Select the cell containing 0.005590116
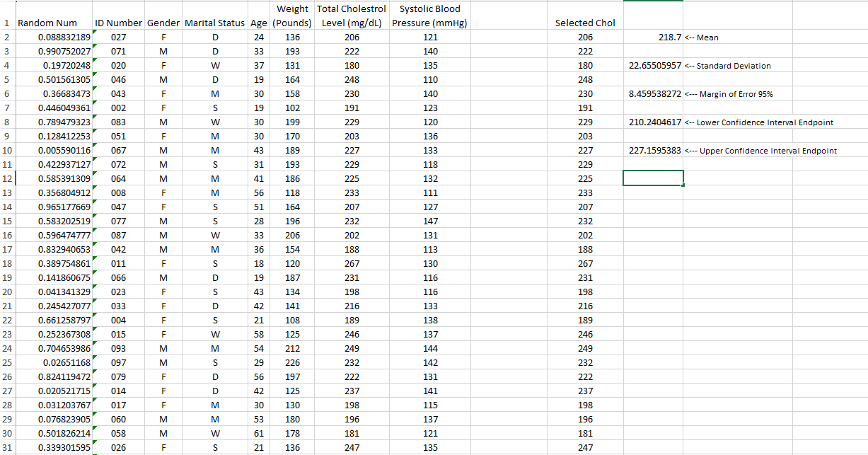 click(53, 150)
